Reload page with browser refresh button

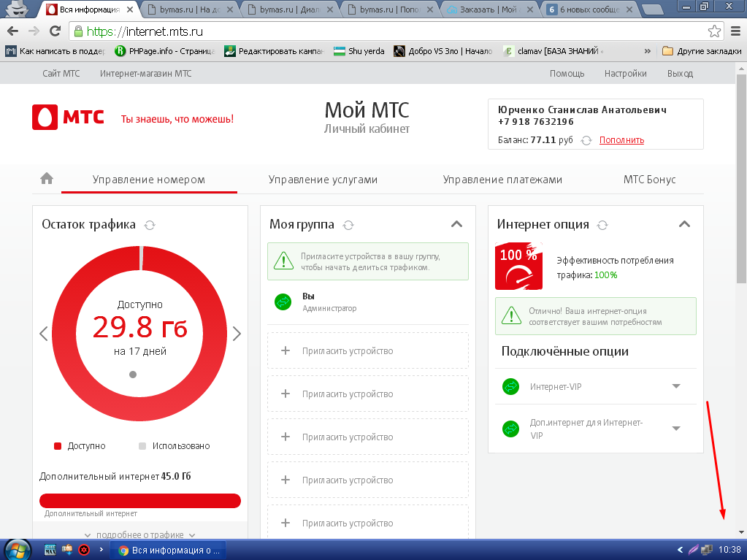[x=55, y=31]
